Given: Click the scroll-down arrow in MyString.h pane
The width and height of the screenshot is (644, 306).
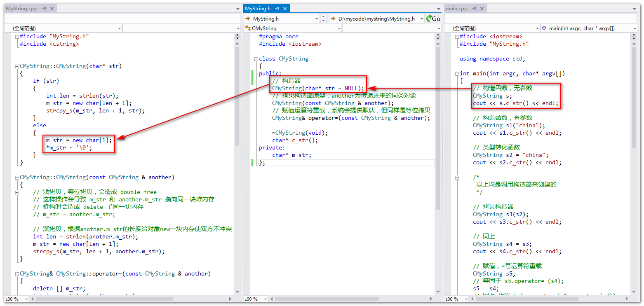Looking at the screenshot, I should point(438,292).
